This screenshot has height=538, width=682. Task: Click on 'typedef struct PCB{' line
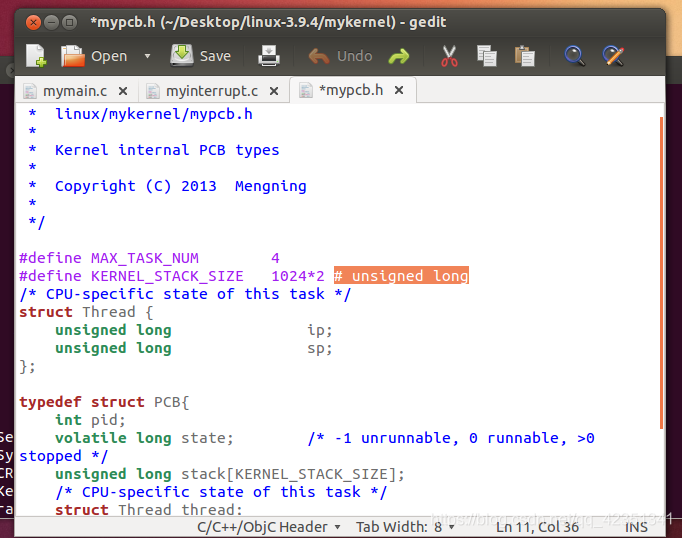pos(104,402)
